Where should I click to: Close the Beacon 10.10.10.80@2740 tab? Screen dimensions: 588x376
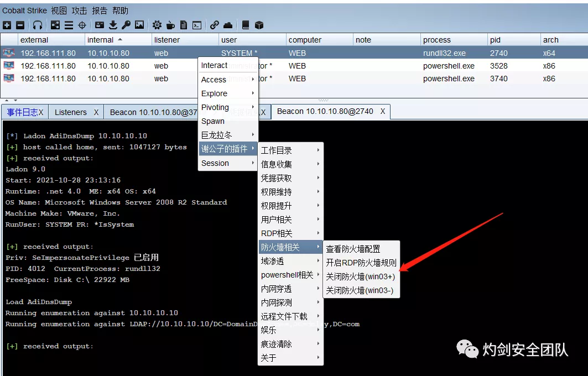[x=382, y=111]
